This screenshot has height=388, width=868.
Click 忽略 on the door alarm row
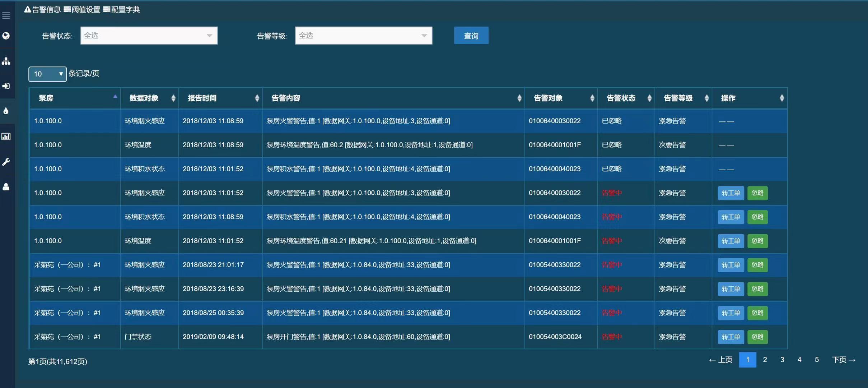tap(757, 337)
